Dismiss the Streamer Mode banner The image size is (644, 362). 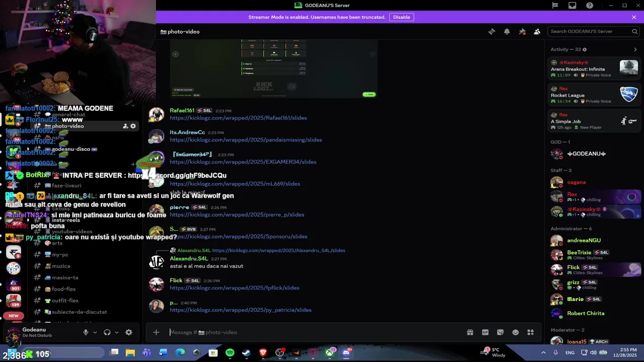(x=634, y=17)
